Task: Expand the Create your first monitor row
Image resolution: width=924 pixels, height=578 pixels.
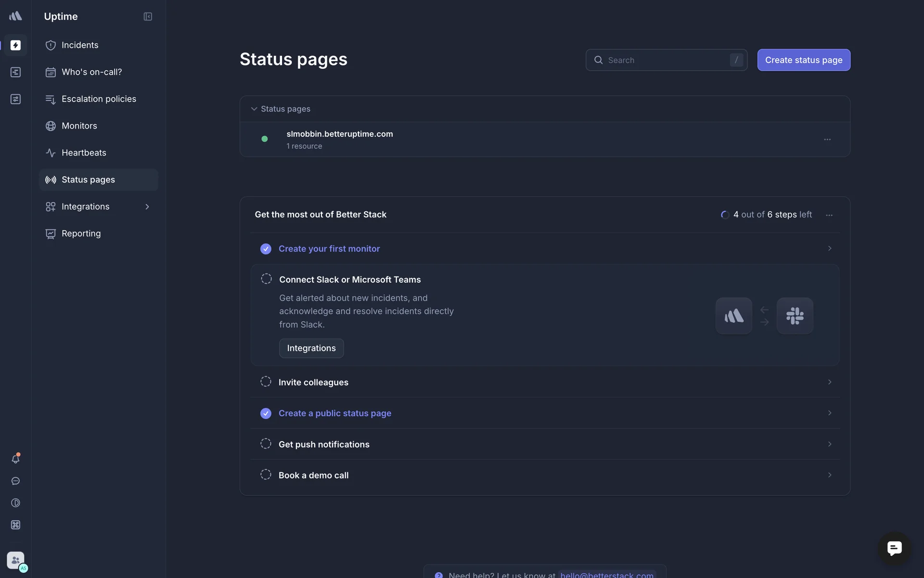Action: [829, 249]
